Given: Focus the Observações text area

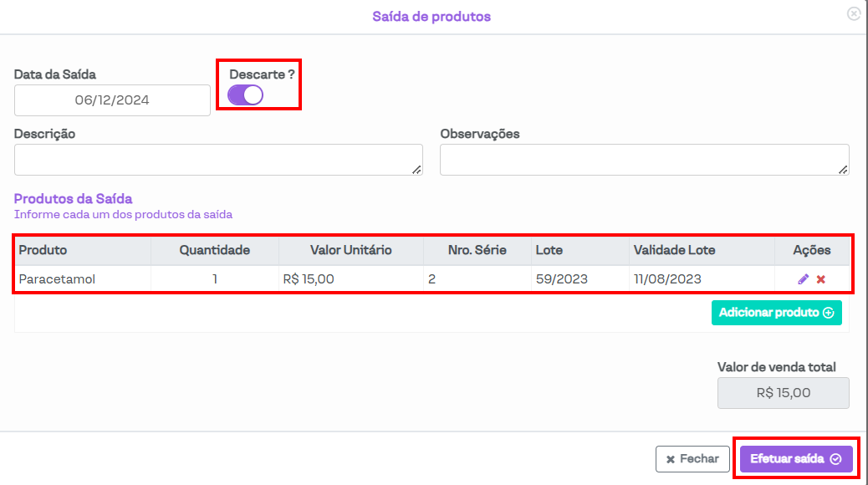Looking at the screenshot, I should tap(644, 160).
